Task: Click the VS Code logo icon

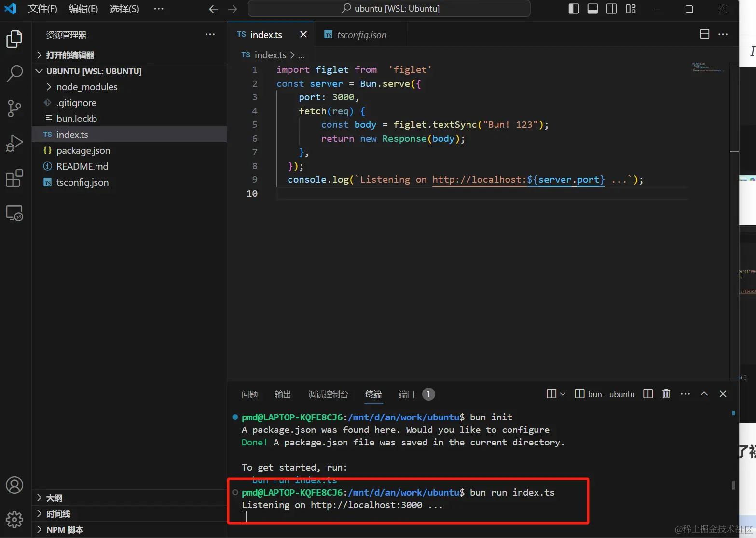Action: coord(10,9)
